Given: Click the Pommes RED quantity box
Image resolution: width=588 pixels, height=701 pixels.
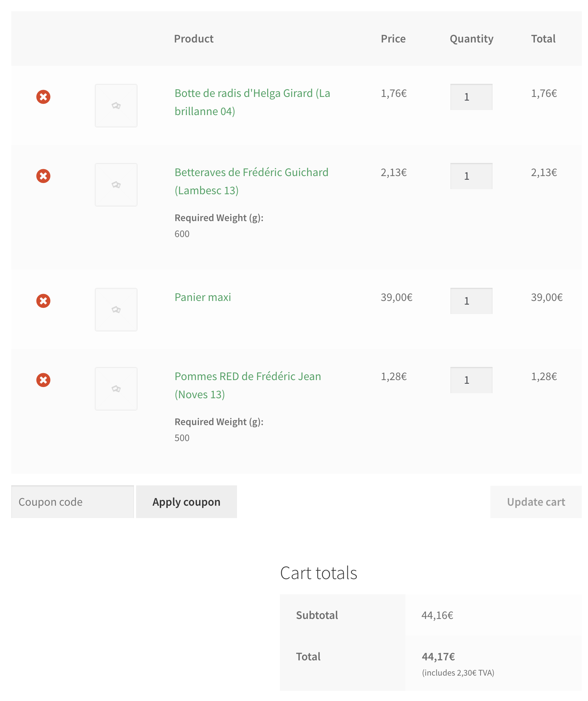Looking at the screenshot, I should 471,380.
